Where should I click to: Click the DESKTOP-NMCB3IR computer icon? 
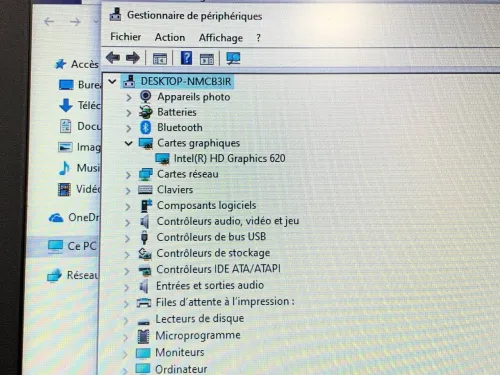click(x=129, y=81)
